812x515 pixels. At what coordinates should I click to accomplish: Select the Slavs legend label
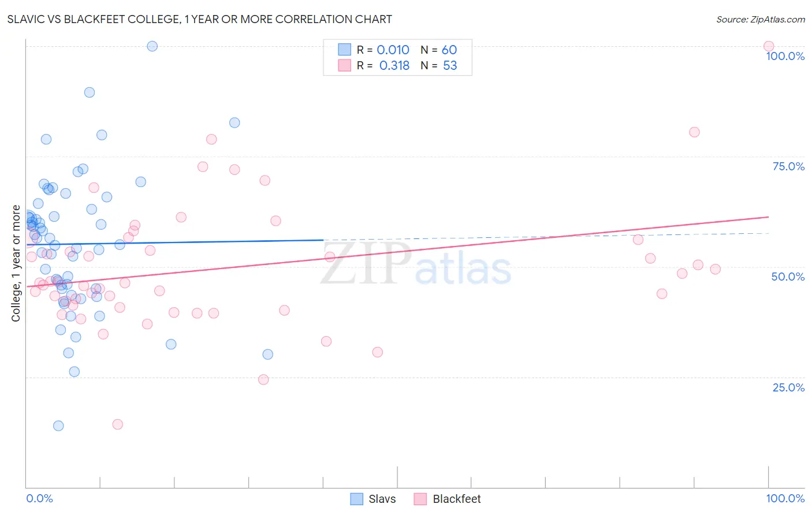pos(382,499)
